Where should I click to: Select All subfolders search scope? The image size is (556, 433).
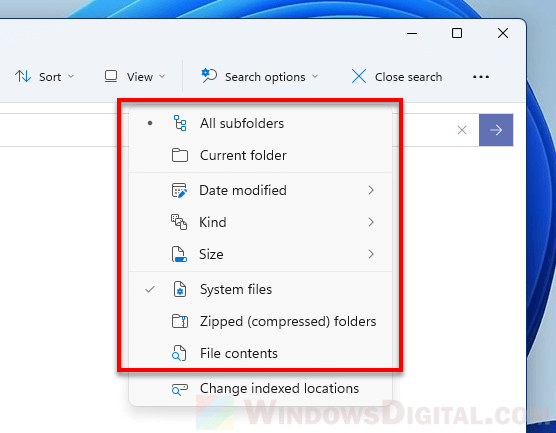coord(261,123)
